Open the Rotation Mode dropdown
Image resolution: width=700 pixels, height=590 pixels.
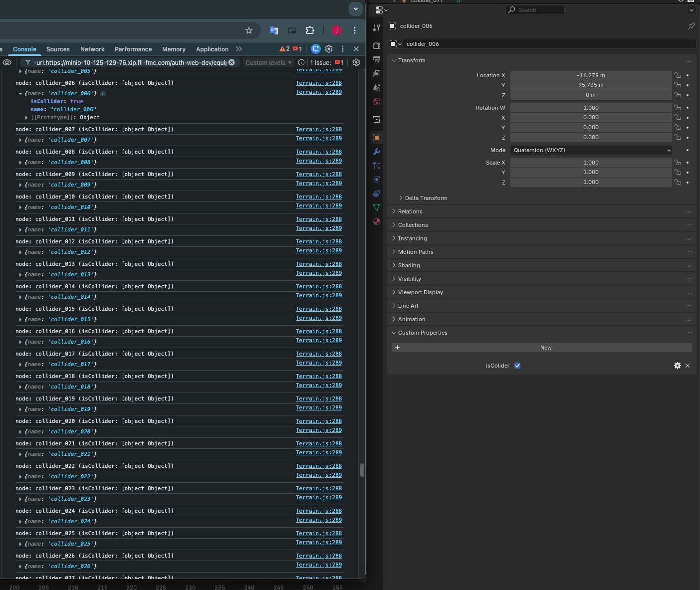591,150
